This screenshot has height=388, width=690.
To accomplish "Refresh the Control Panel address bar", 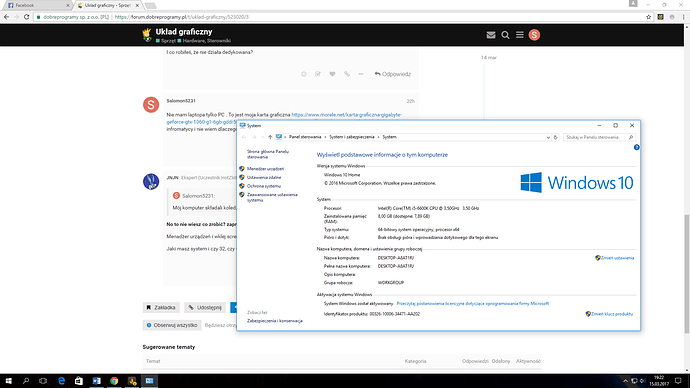I will [x=555, y=137].
